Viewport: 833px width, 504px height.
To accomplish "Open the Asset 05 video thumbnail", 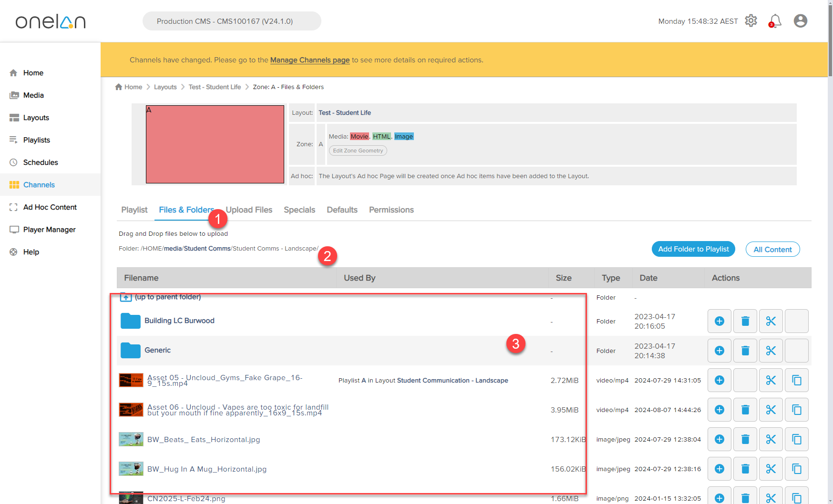I will [x=131, y=380].
